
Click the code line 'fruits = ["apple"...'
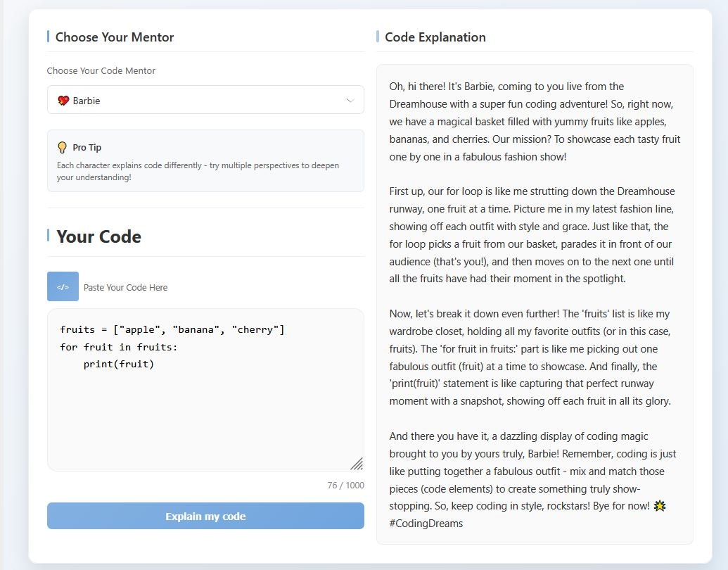point(172,329)
